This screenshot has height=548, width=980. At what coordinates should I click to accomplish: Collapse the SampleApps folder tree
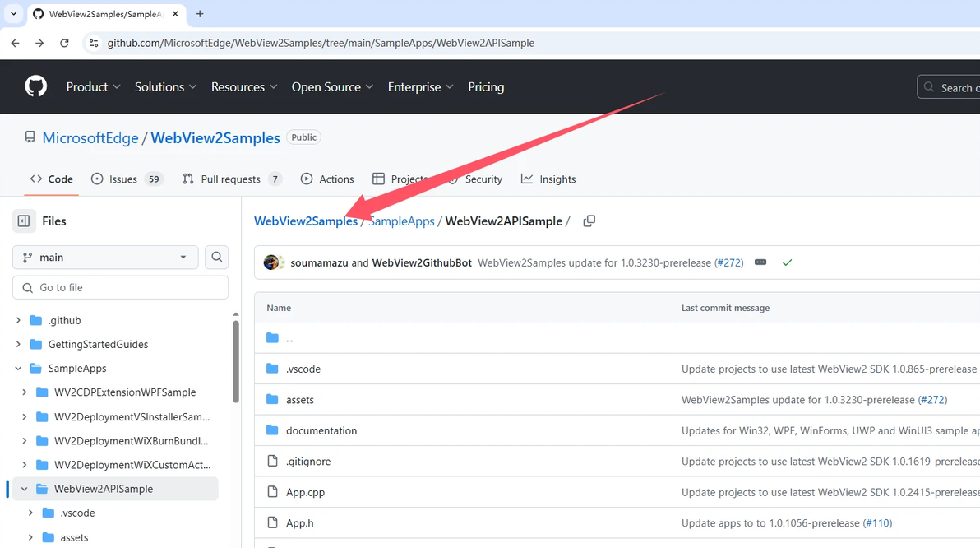click(18, 369)
